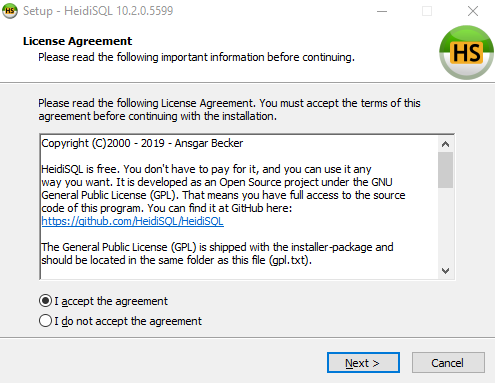This screenshot has width=495, height=383.
Task: Click the HeidiSQL icon in the title bar
Action: pyautogui.click(x=10, y=11)
